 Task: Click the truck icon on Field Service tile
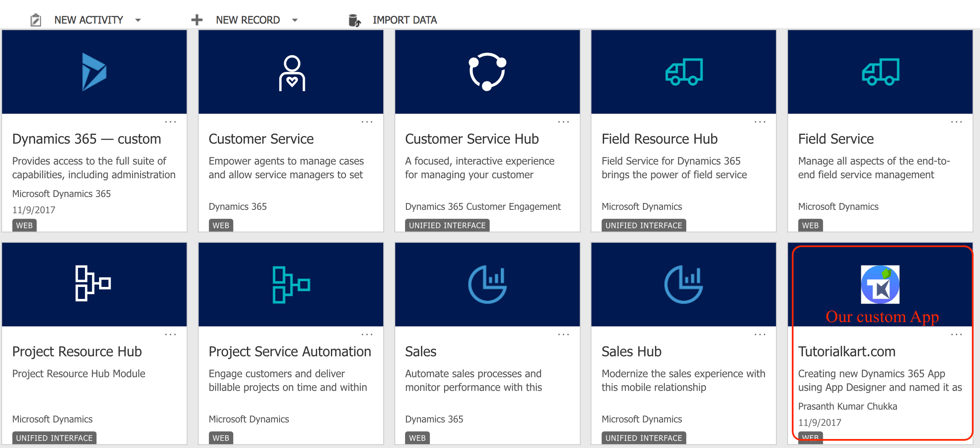[880, 71]
